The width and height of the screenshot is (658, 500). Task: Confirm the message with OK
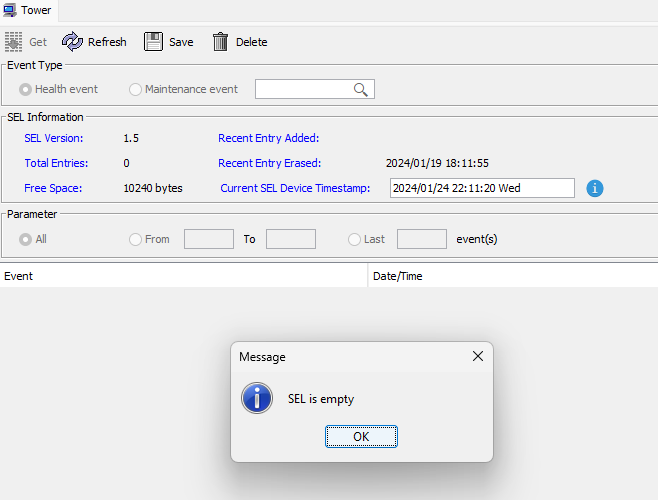coord(361,437)
